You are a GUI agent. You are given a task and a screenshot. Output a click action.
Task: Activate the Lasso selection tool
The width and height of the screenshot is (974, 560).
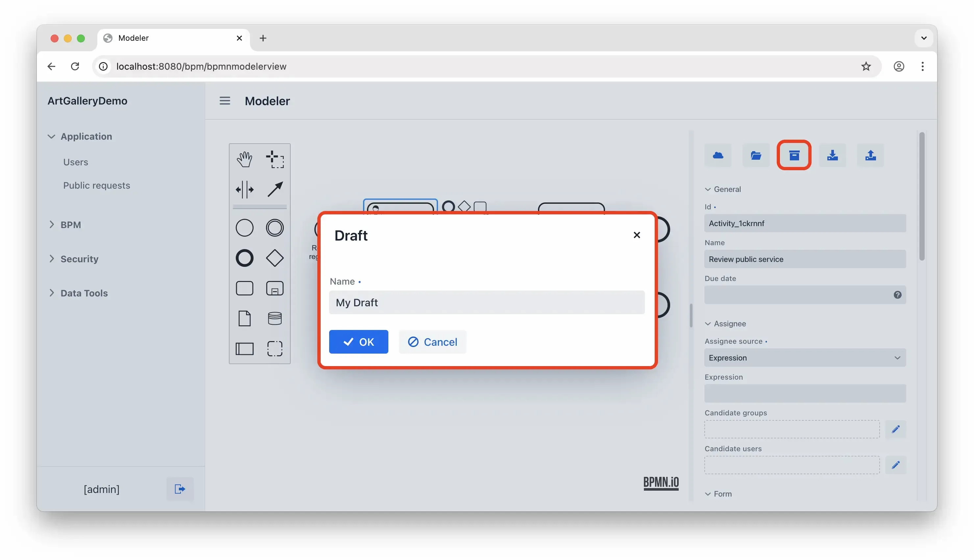(275, 159)
